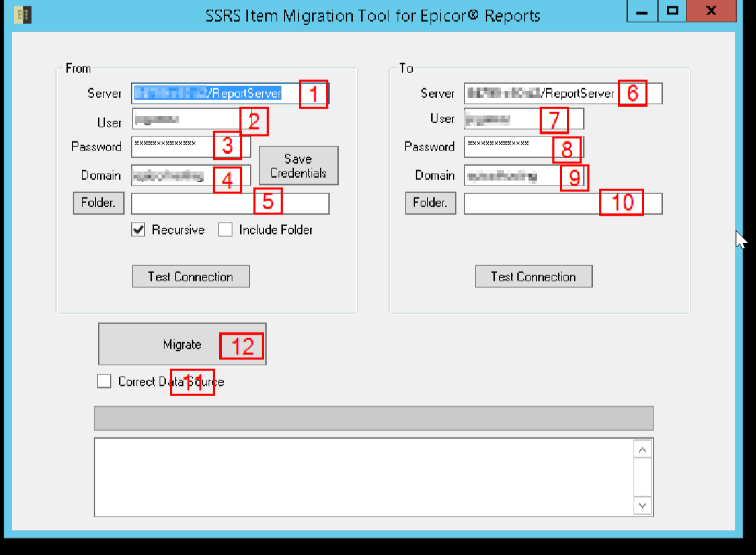Click the To Domain field

524,176
